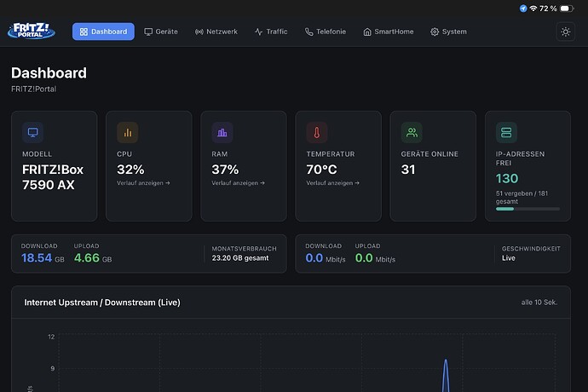This screenshot has width=588, height=392.
Task: Click the thermometer Temperatur icon
Action: point(317,132)
